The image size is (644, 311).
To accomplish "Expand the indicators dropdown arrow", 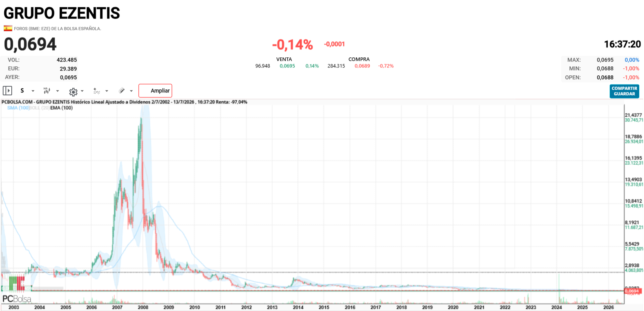I will tap(107, 91).
